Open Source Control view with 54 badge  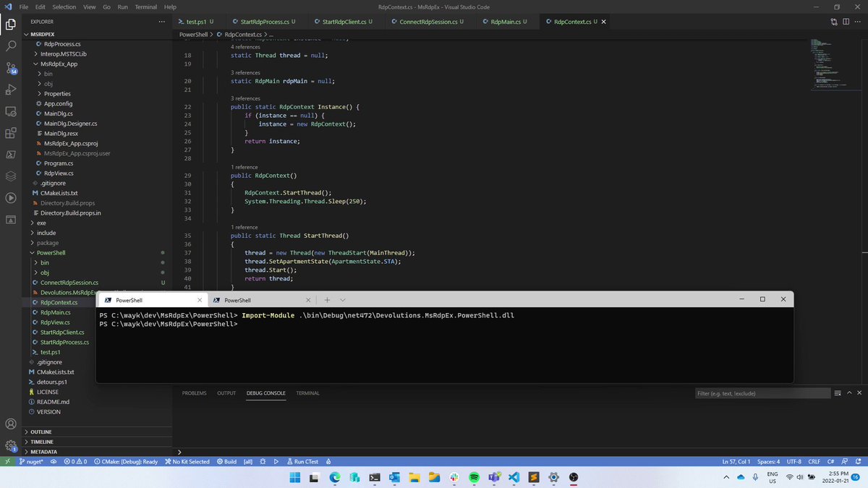coord(11,68)
